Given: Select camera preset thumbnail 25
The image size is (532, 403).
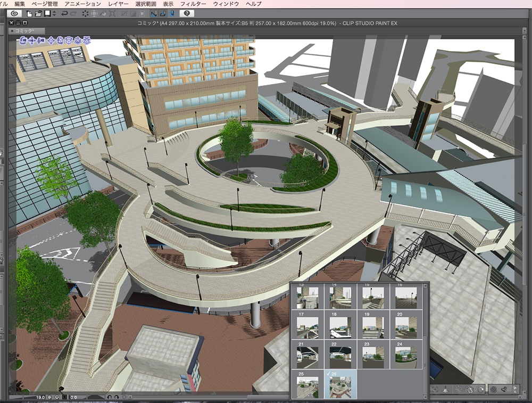Looking at the screenshot, I should [307, 384].
